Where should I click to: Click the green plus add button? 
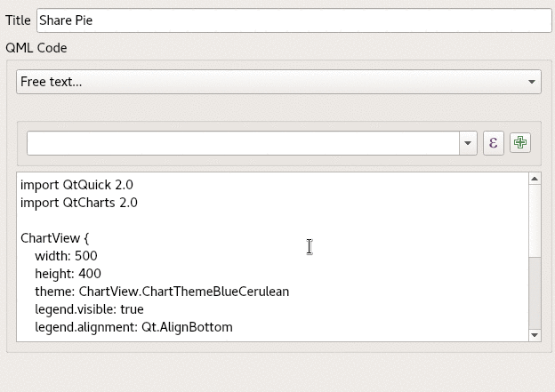[x=520, y=143]
